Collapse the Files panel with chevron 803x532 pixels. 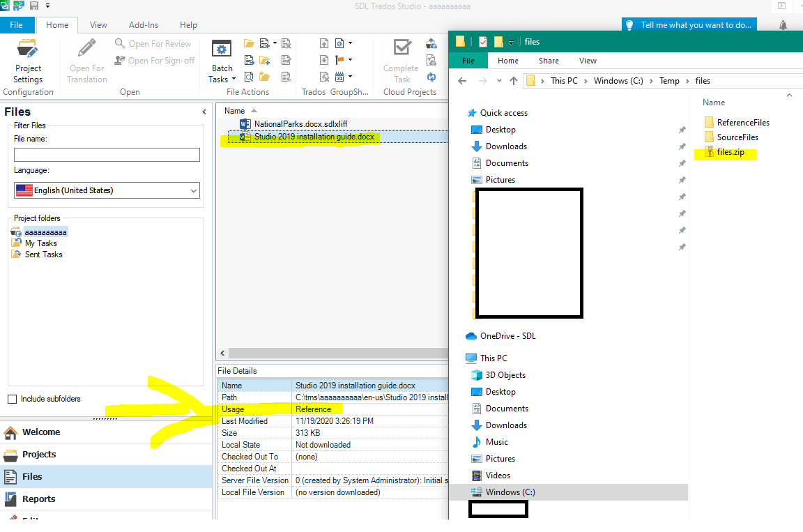tap(204, 112)
